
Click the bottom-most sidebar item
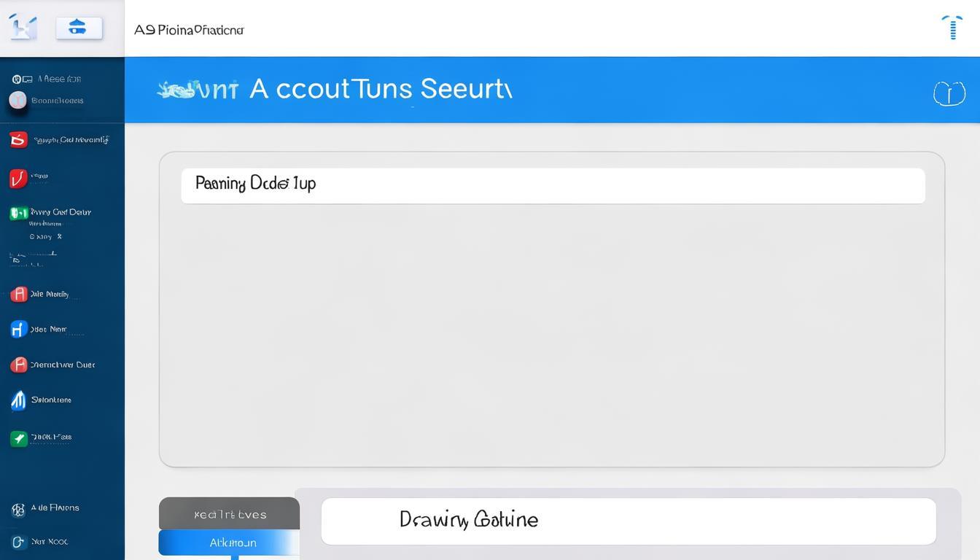[49, 542]
